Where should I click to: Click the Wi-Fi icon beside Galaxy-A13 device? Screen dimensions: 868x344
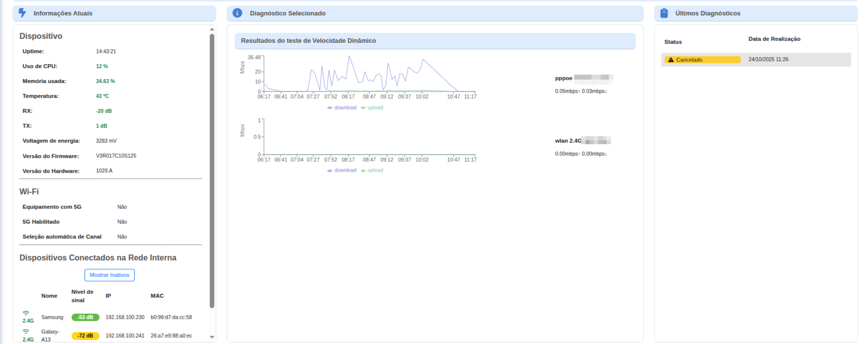26,331
